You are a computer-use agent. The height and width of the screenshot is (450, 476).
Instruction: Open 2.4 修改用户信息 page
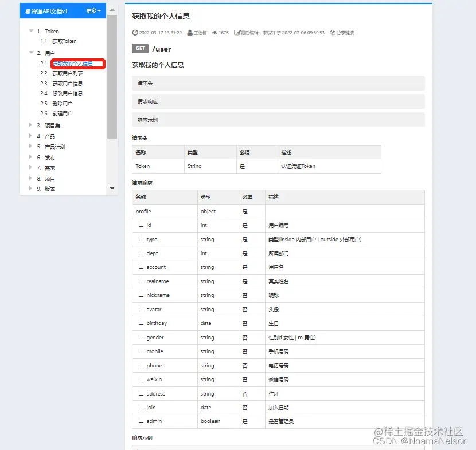[x=68, y=93]
